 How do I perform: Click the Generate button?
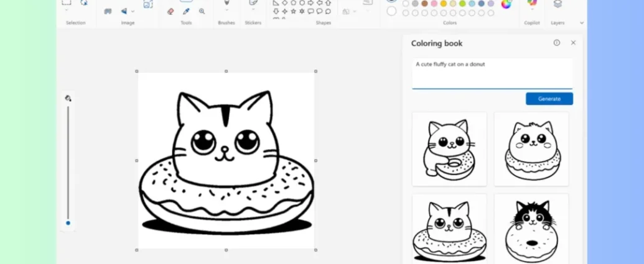(549, 99)
